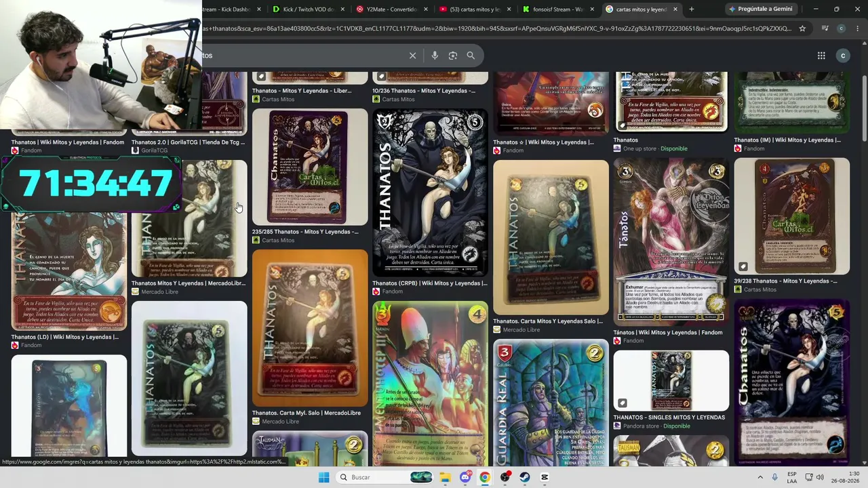The height and width of the screenshot is (488, 868).
Task: Open '10/236 Thanatos - Mitos Y Leyendas' link
Action: tap(424, 90)
